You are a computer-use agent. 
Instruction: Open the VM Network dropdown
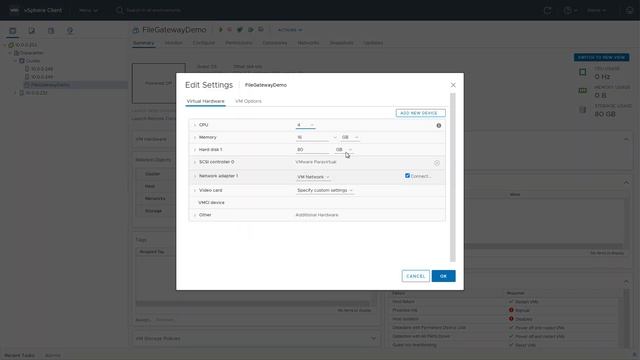[313, 177]
